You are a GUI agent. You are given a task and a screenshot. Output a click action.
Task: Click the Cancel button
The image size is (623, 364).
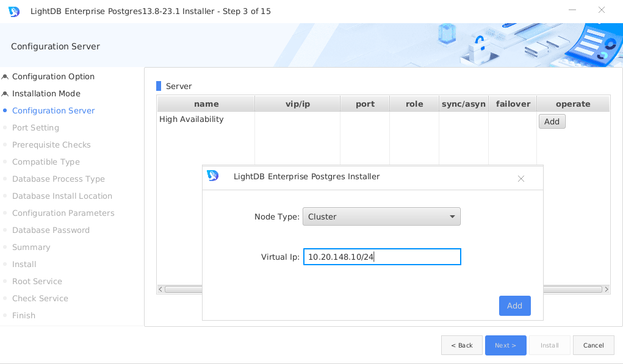point(593,345)
